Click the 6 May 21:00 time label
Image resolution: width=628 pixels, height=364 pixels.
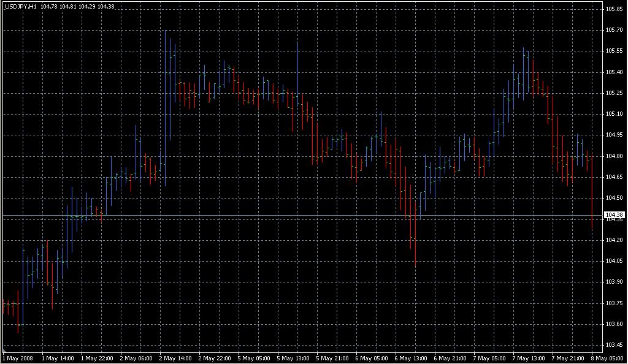coord(449,358)
